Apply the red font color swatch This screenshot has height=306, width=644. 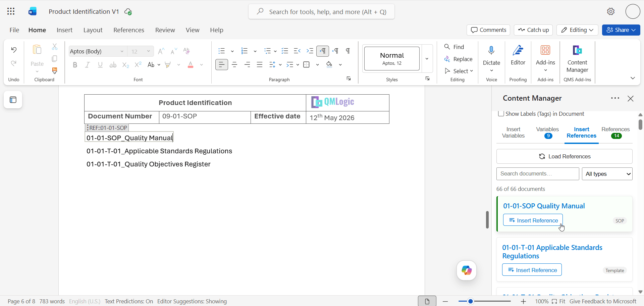(191, 65)
